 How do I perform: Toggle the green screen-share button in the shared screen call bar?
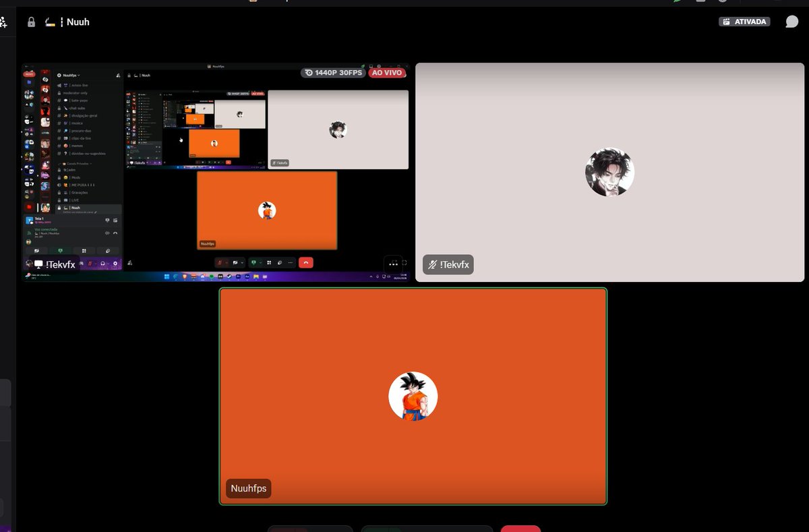[253, 262]
